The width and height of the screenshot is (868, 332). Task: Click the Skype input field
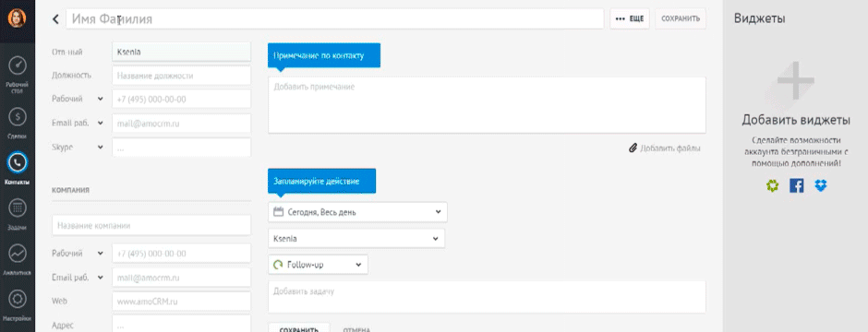(x=181, y=148)
